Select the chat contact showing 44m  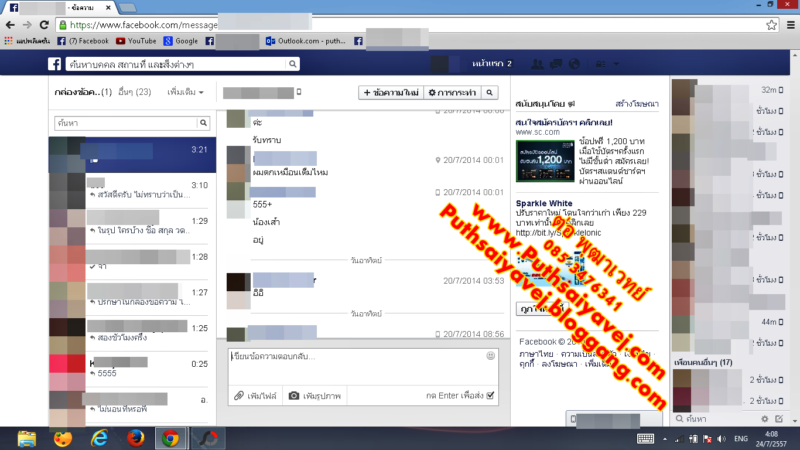pos(729,322)
